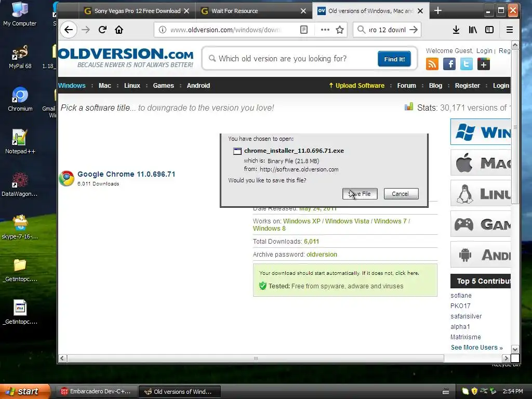Click Save File in download dialog
Image resolution: width=532 pixels, height=399 pixels.
(x=360, y=194)
